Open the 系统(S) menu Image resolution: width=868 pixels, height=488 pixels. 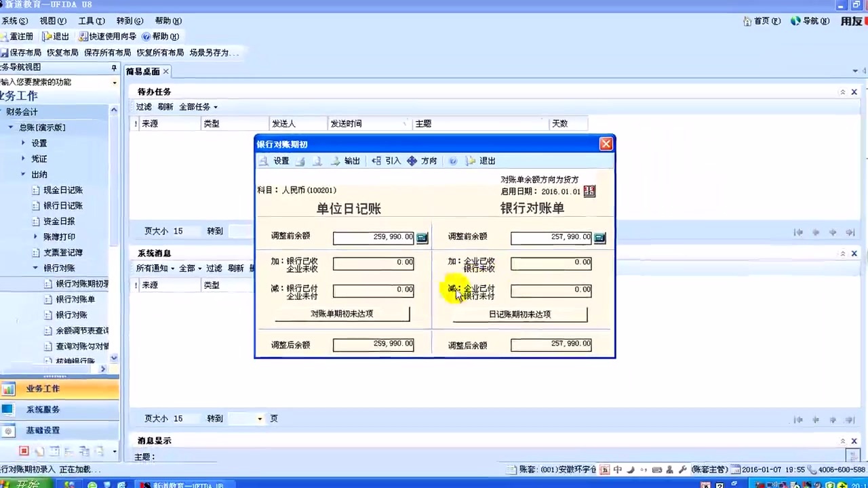[14, 21]
